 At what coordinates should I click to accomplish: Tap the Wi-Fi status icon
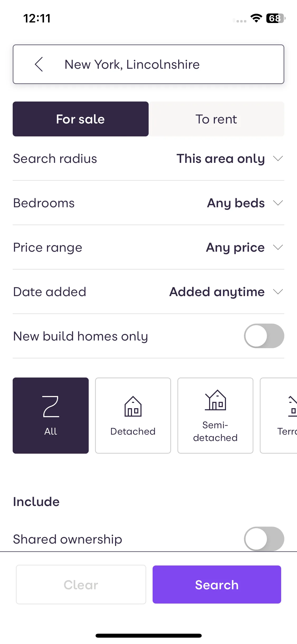click(x=256, y=18)
